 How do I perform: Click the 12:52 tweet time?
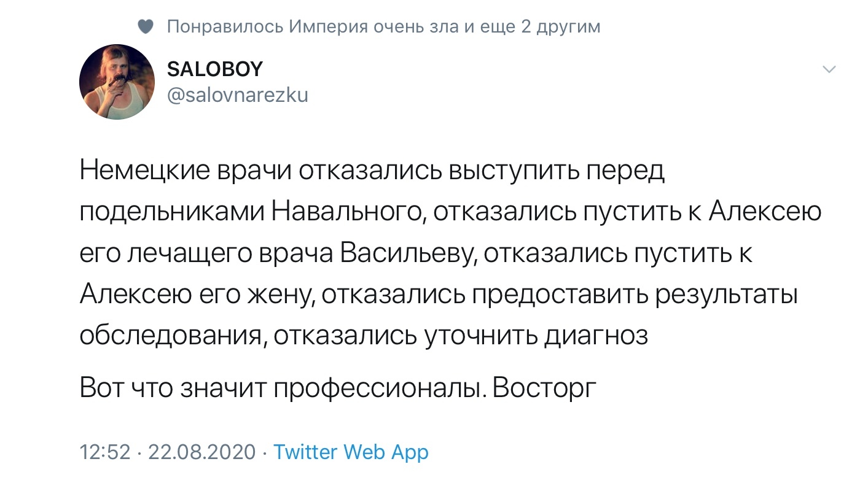tap(105, 452)
